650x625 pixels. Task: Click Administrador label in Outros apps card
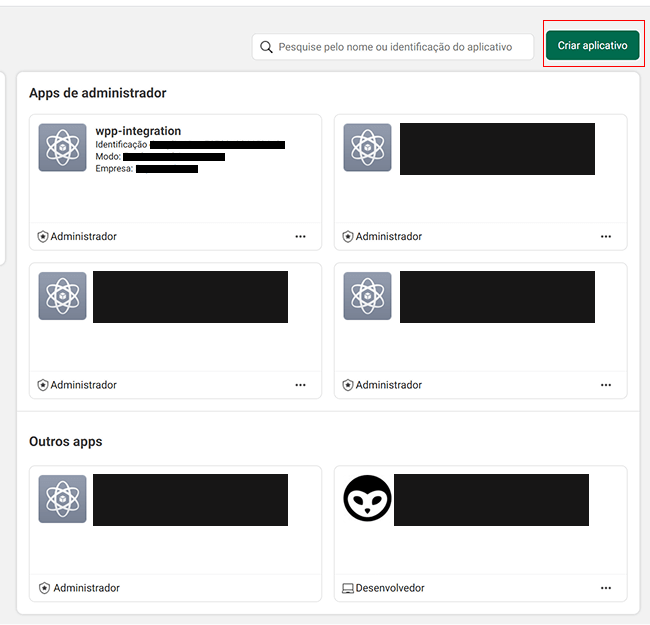click(x=86, y=588)
